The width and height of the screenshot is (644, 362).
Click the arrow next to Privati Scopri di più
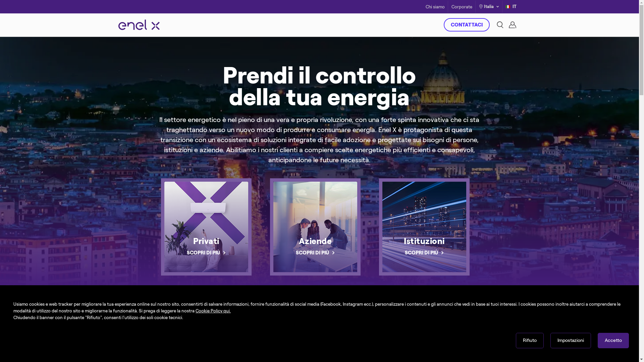pyautogui.click(x=224, y=253)
